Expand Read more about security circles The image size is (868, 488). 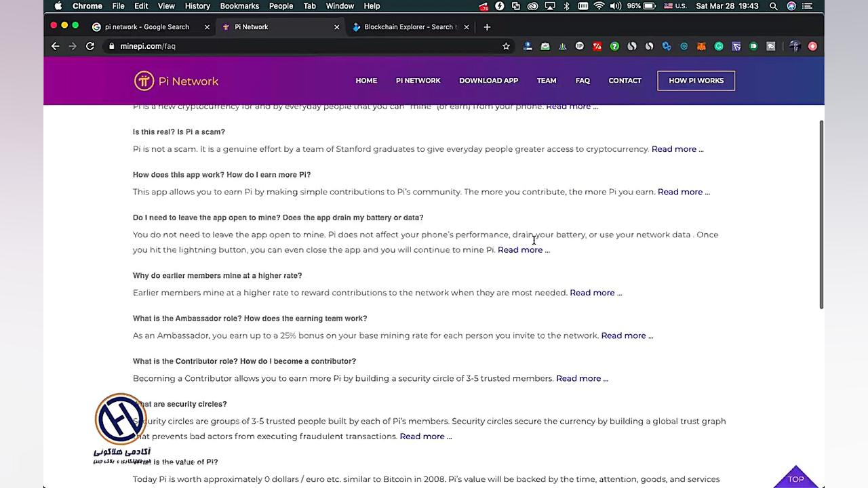pos(426,436)
